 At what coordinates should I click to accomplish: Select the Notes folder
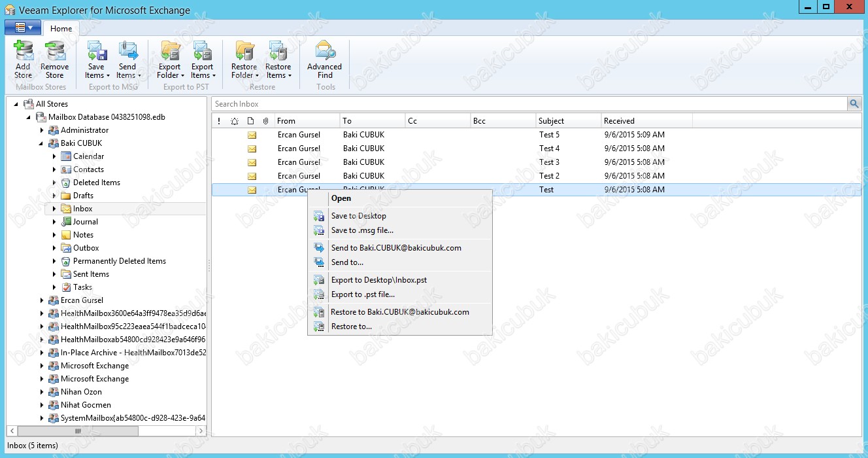point(83,235)
